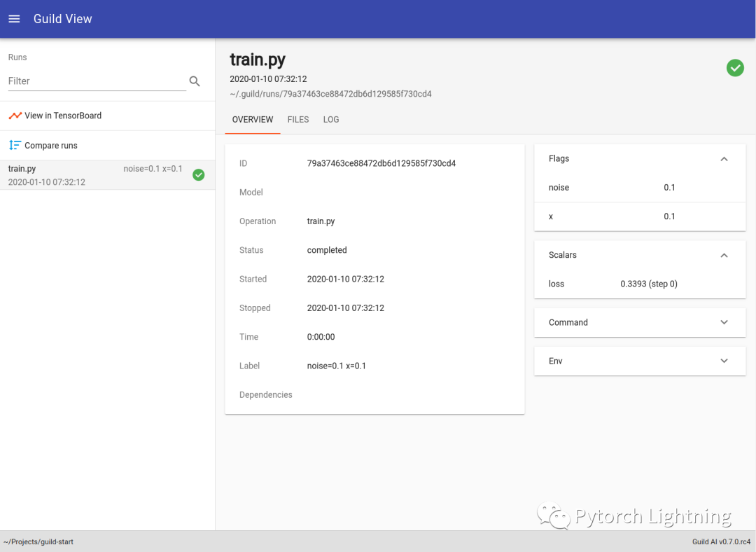This screenshot has height=552, width=756.
Task: Click the Stopped timestamp value
Action: tap(346, 308)
